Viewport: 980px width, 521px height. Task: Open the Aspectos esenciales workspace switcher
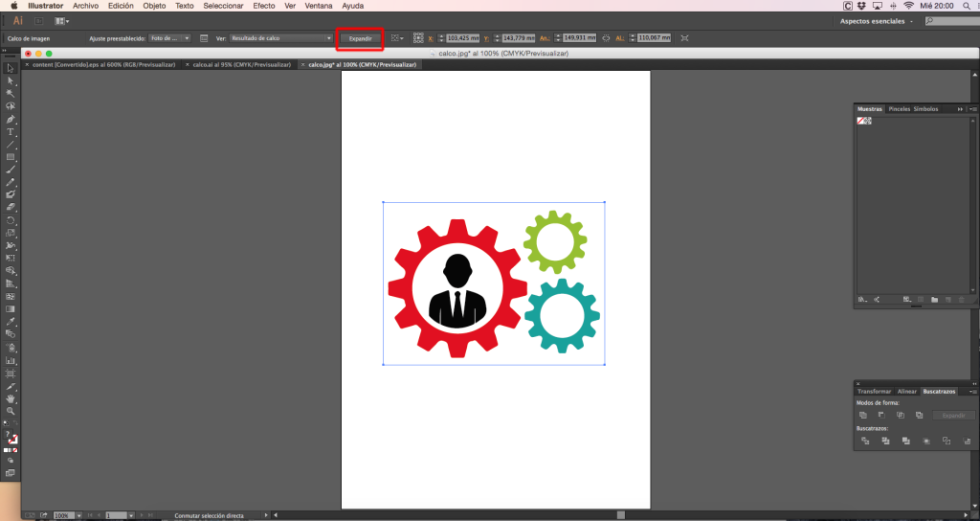(x=875, y=20)
